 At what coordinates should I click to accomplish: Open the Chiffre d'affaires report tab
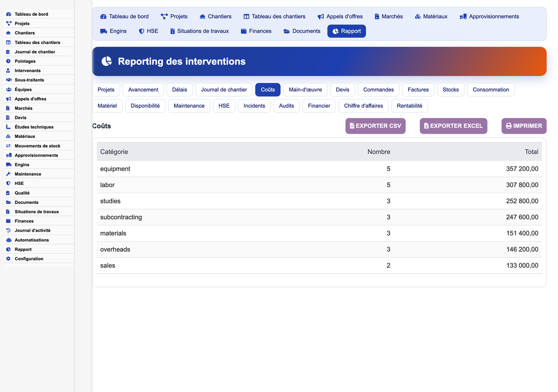(x=364, y=106)
